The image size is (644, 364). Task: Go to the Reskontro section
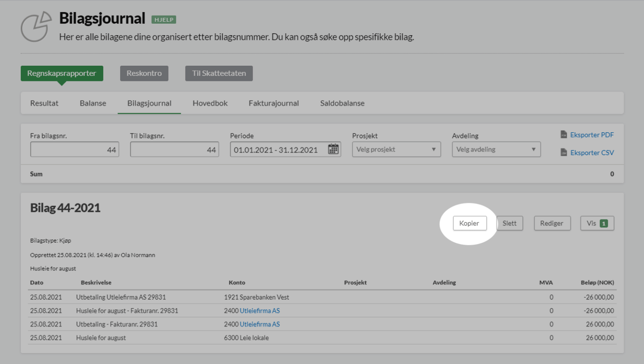(x=144, y=73)
